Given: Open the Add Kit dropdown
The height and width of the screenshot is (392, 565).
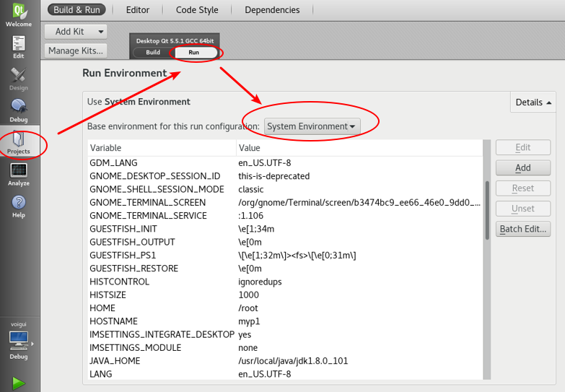Looking at the screenshot, I should coord(76,32).
